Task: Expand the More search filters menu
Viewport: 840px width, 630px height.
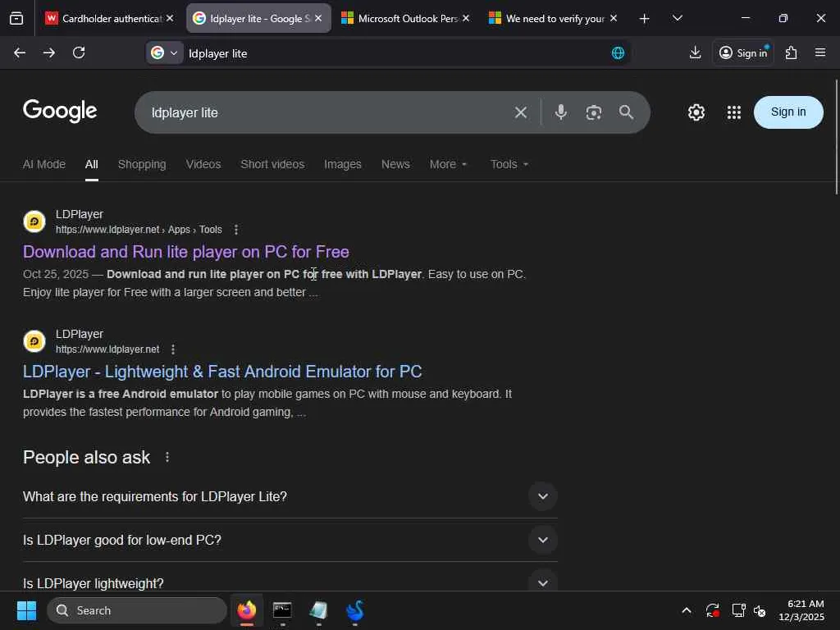Action: click(x=449, y=164)
